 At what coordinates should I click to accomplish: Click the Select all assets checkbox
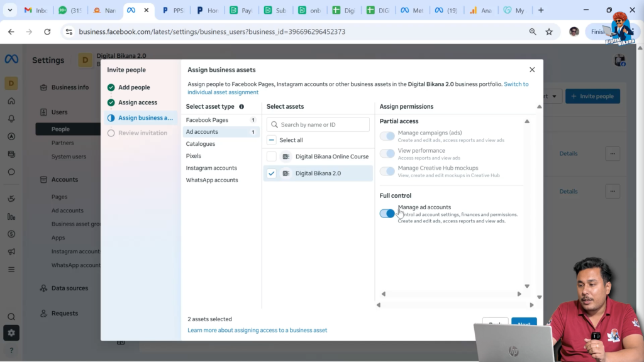[x=271, y=140]
